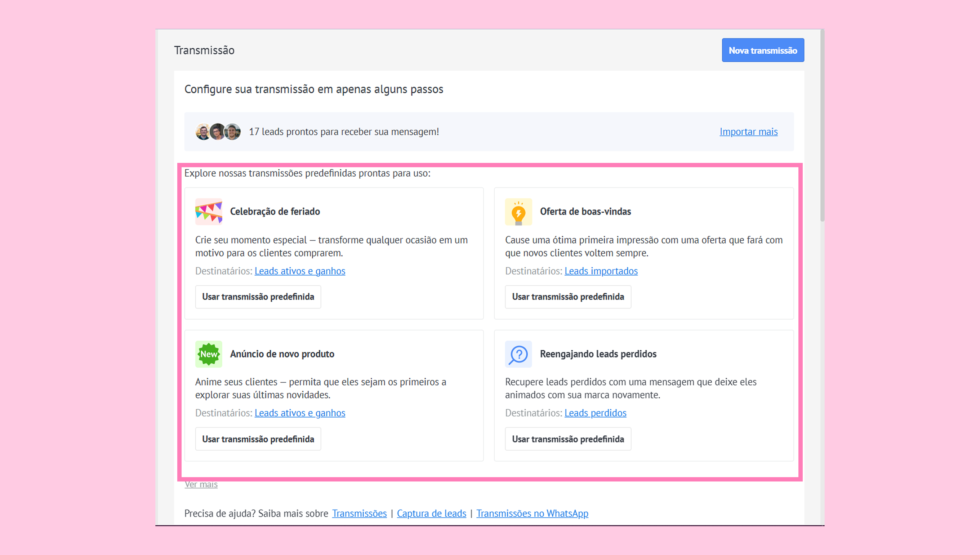The image size is (980, 555).
Task: Click the Nova transmissão button
Action: [x=763, y=50]
